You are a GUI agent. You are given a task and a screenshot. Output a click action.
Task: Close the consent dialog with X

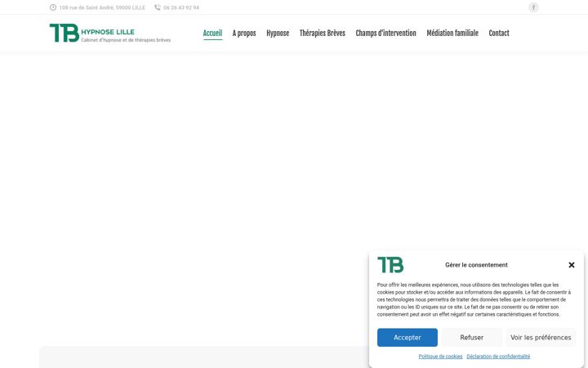571,265
